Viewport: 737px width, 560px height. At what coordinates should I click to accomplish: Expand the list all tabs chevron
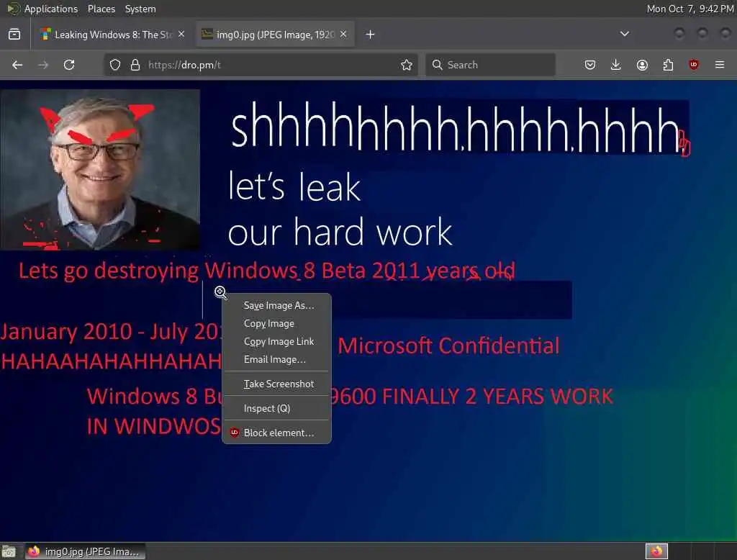(625, 34)
